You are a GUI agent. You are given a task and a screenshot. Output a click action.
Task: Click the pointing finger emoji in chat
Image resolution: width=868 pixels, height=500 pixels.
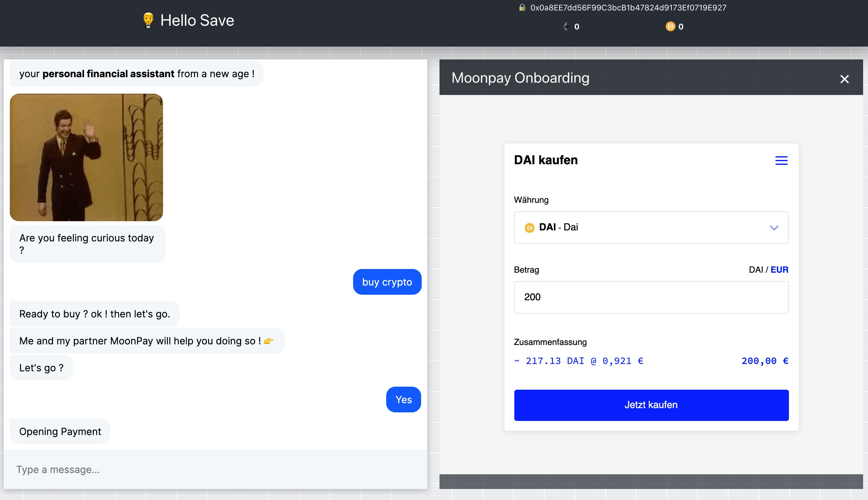pos(269,341)
